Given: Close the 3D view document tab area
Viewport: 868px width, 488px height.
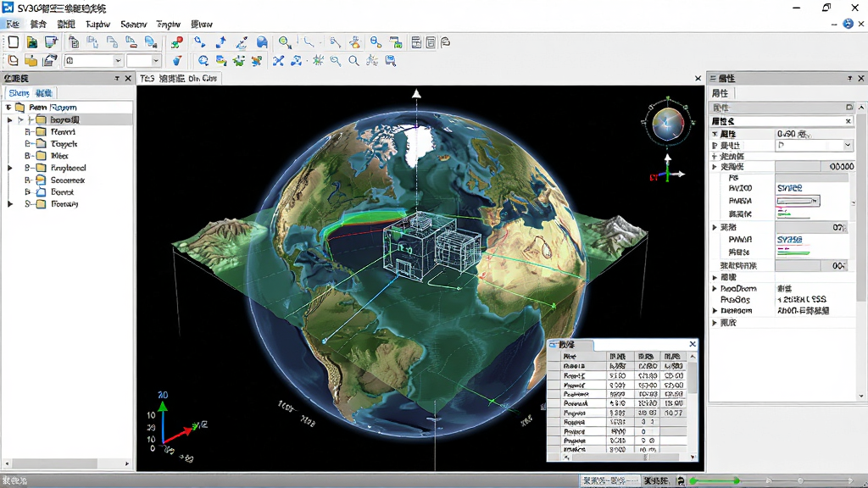Looking at the screenshot, I should click(698, 79).
